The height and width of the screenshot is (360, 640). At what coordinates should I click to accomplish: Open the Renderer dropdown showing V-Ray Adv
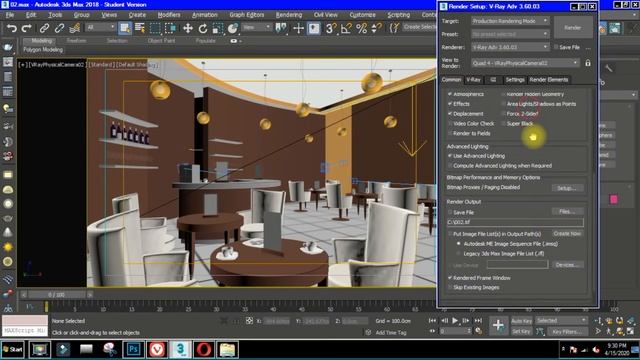tap(510, 47)
